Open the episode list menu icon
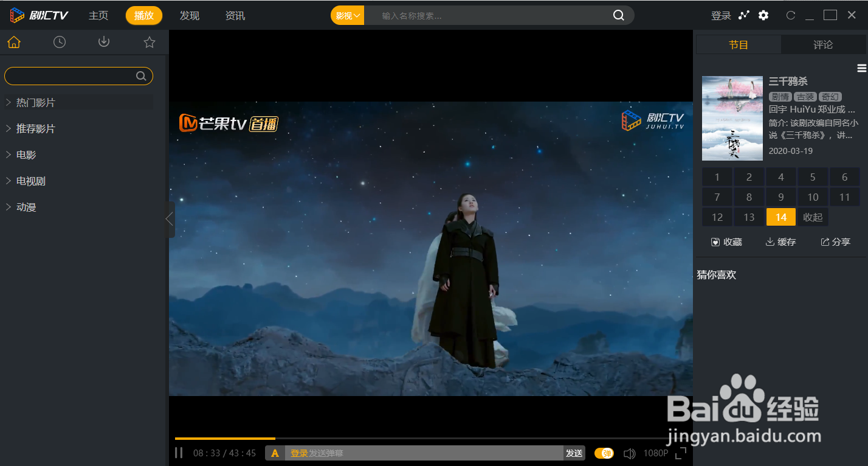The height and width of the screenshot is (466, 868). pyautogui.click(x=861, y=68)
